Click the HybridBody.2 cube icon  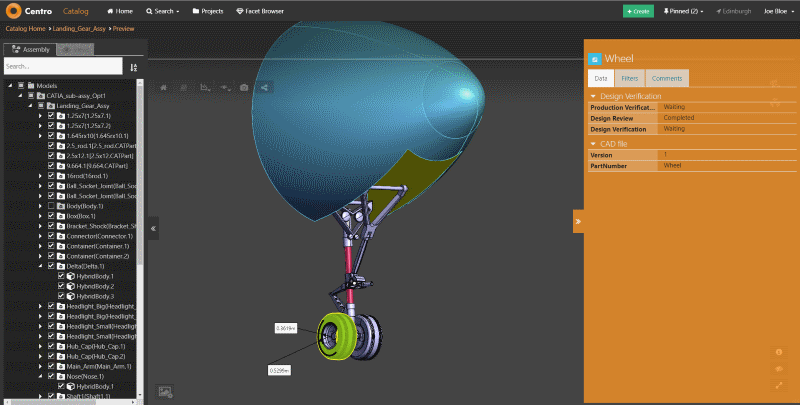click(x=71, y=286)
